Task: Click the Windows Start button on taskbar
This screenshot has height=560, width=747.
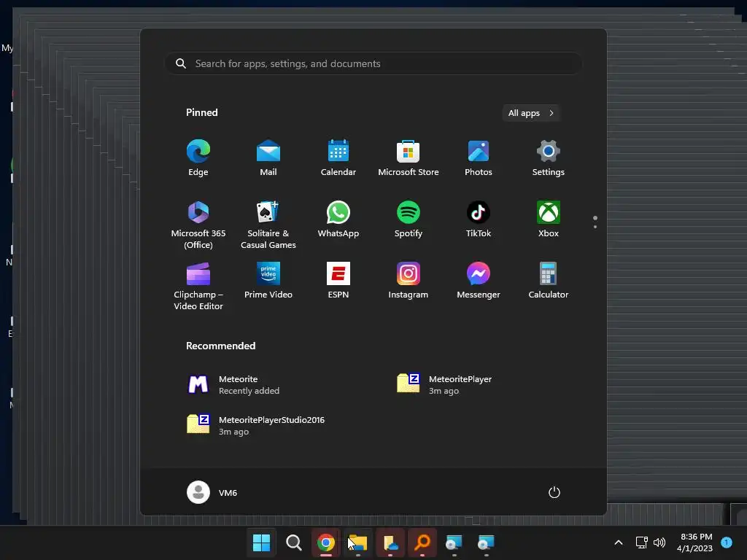Action: click(x=261, y=542)
